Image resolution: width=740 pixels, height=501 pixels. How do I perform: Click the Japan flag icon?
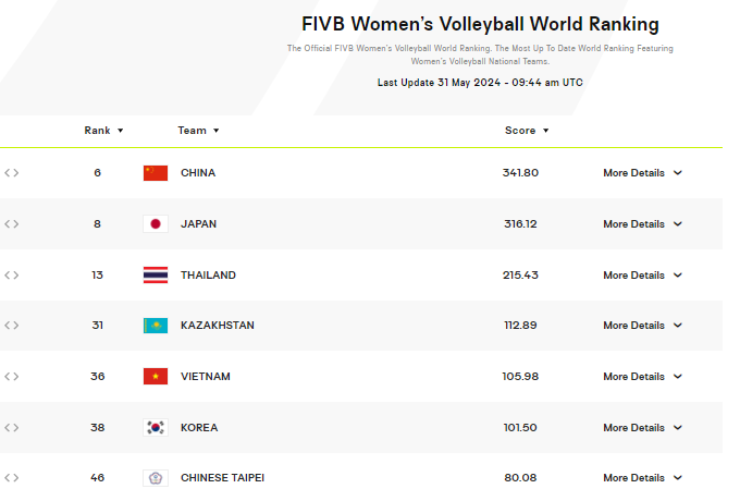tap(155, 224)
